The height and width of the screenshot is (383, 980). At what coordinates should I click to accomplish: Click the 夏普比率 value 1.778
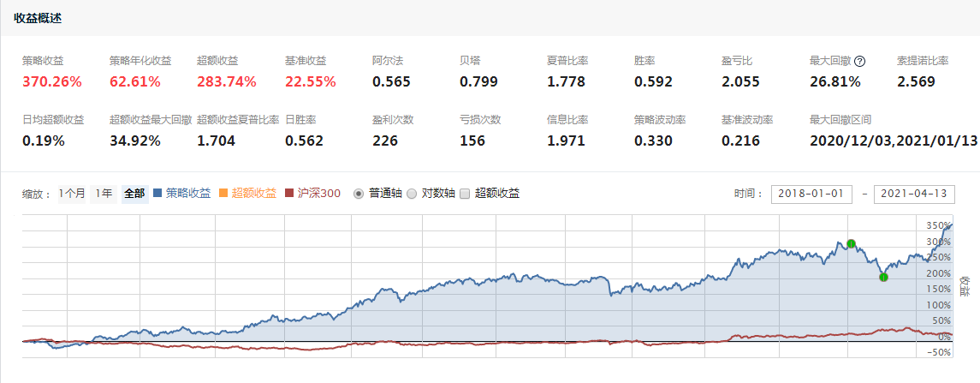[x=566, y=82]
